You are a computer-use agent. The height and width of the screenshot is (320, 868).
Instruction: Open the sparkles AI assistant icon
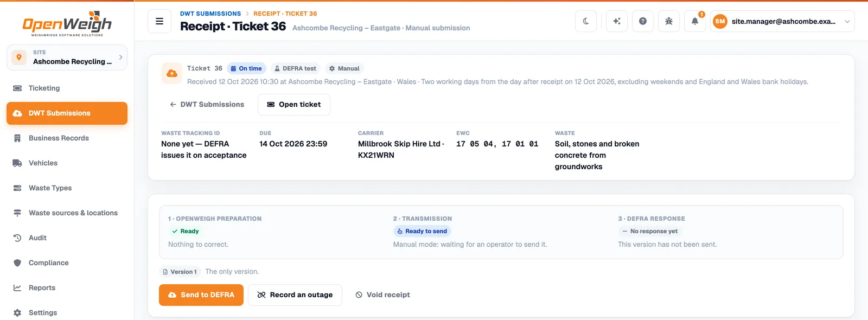(617, 21)
